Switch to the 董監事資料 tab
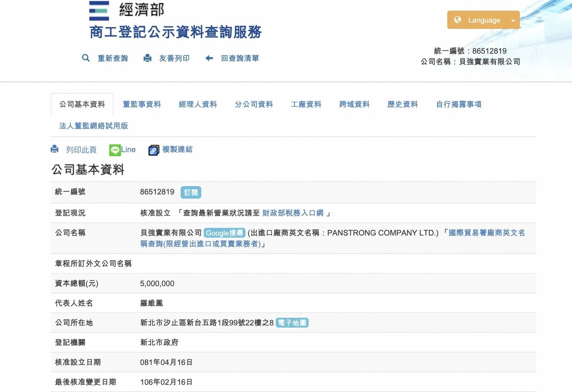Screen dimensions: 572x392 tap(142, 104)
